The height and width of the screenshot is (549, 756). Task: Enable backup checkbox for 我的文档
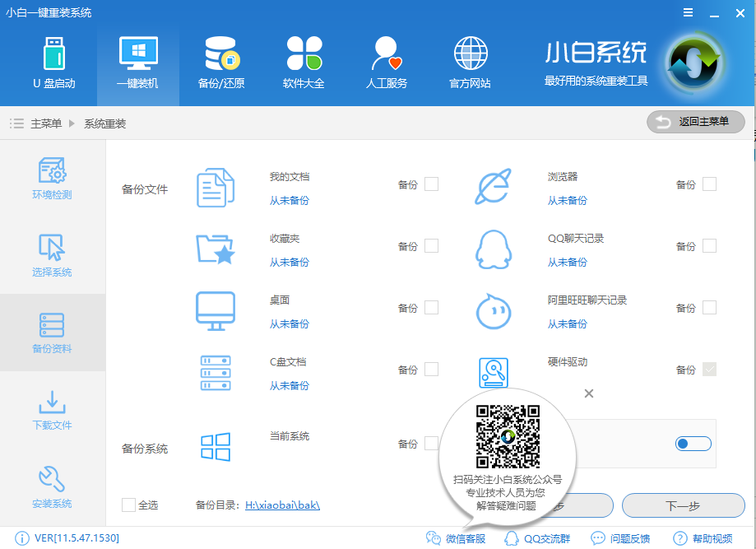[x=431, y=184]
